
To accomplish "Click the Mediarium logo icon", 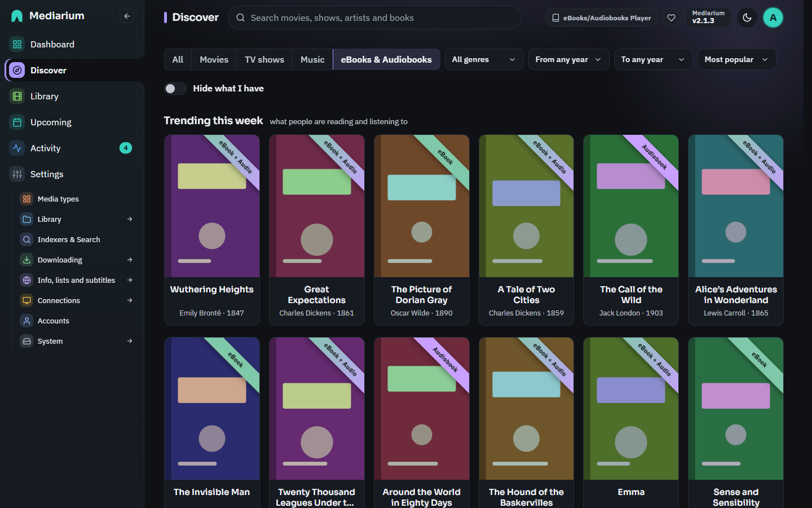I will [17, 16].
